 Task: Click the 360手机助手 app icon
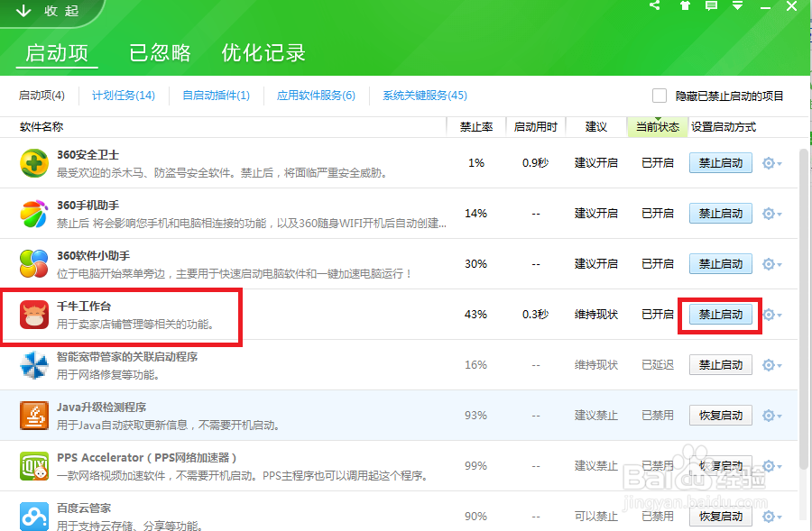click(34, 214)
